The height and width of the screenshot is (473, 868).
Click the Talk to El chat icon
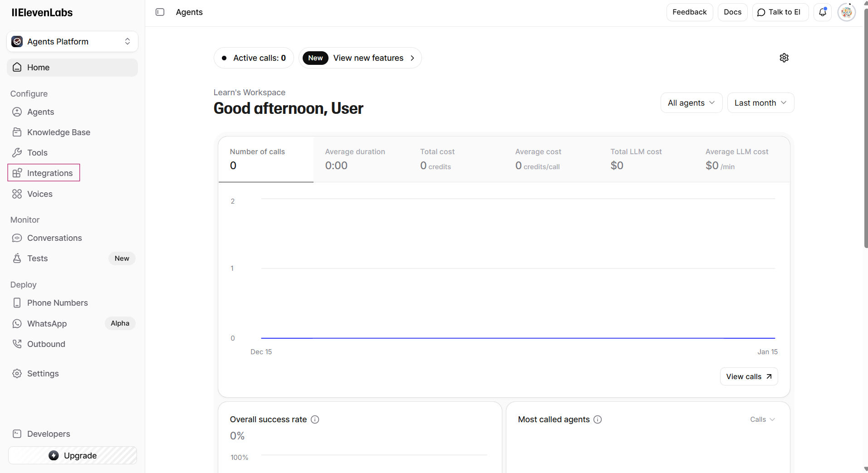click(761, 12)
